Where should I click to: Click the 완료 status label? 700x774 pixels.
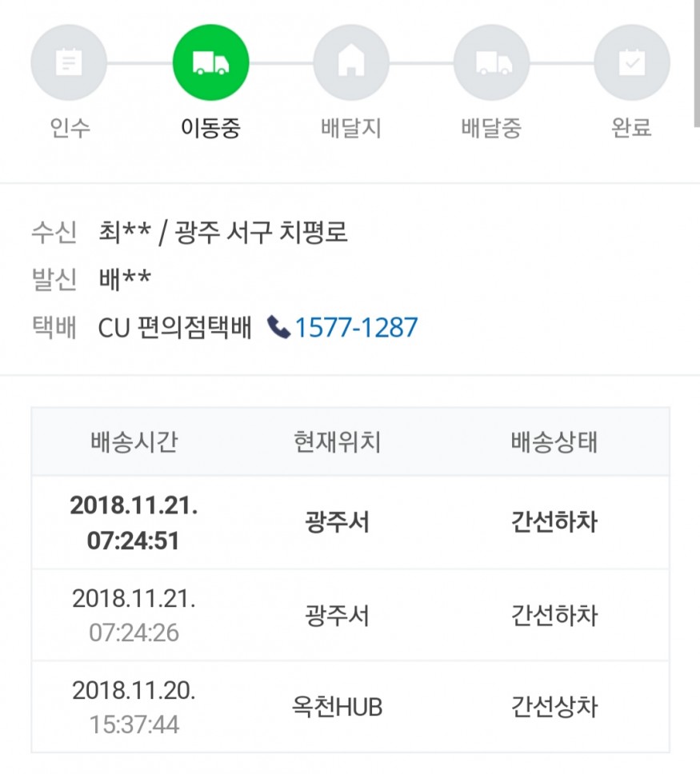[x=631, y=128]
